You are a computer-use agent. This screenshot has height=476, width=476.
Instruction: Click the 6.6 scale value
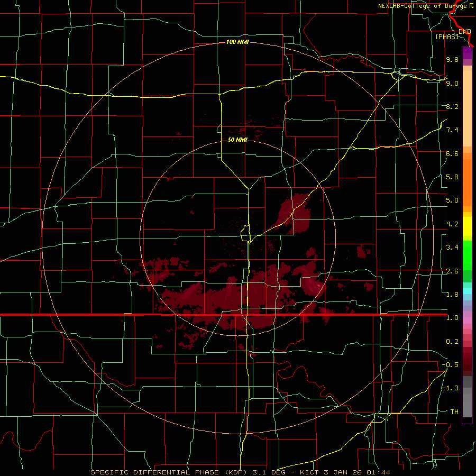pos(452,153)
